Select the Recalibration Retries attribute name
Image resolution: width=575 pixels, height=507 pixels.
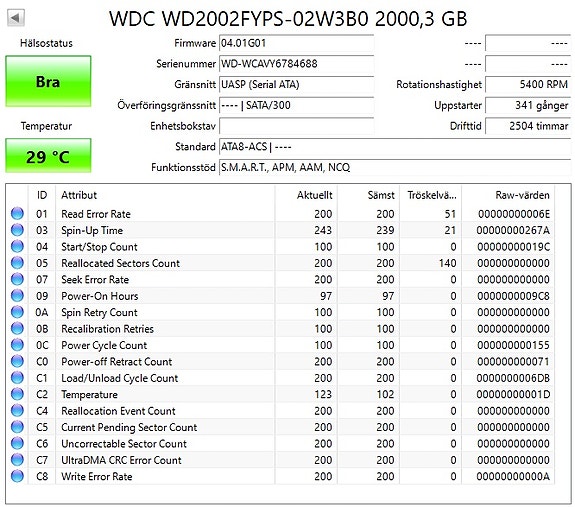tap(107, 329)
